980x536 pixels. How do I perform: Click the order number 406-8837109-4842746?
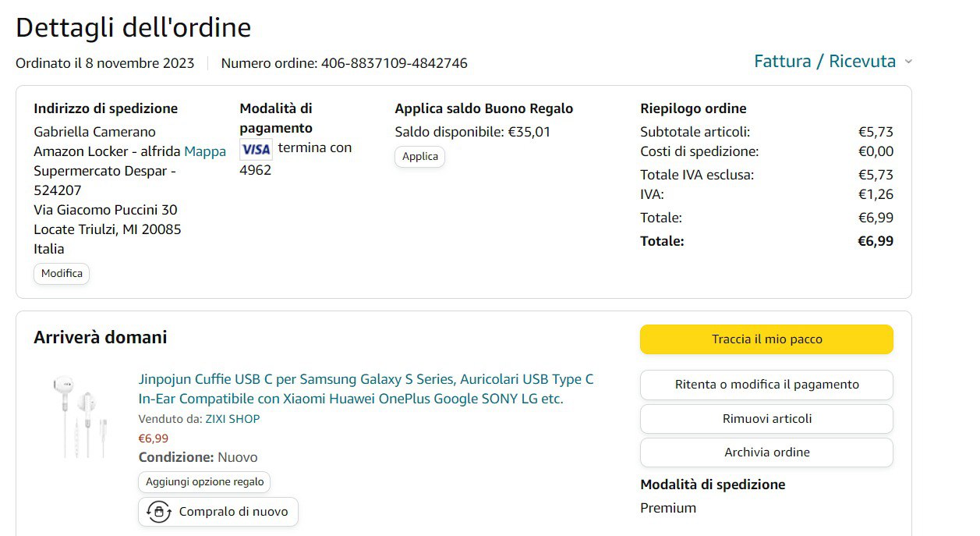(x=394, y=63)
